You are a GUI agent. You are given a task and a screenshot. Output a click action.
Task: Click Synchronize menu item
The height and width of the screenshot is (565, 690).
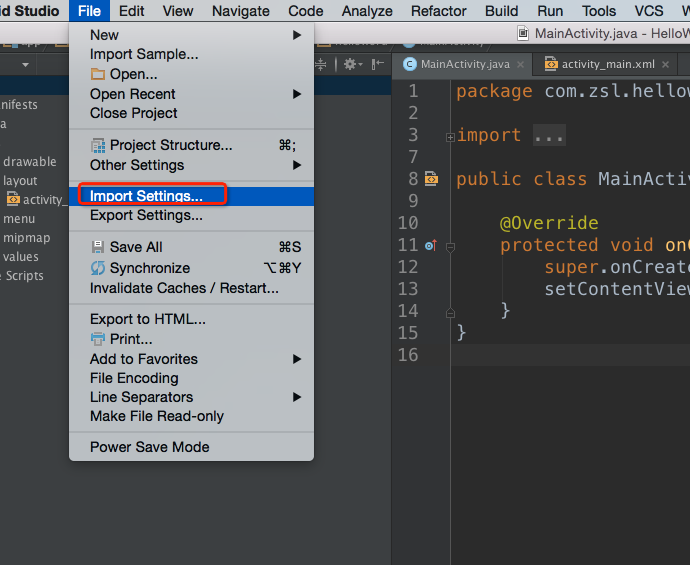coord(191,268)
